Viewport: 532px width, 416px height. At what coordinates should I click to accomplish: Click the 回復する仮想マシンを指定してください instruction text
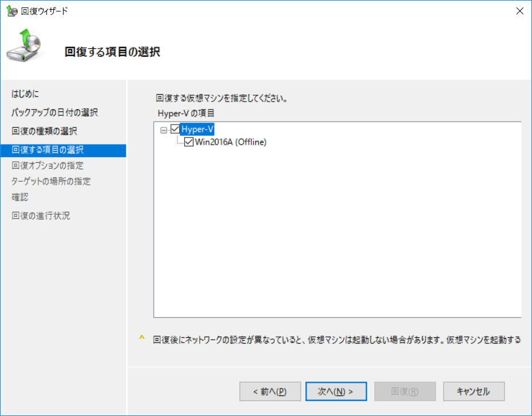(x=222, y=98)
